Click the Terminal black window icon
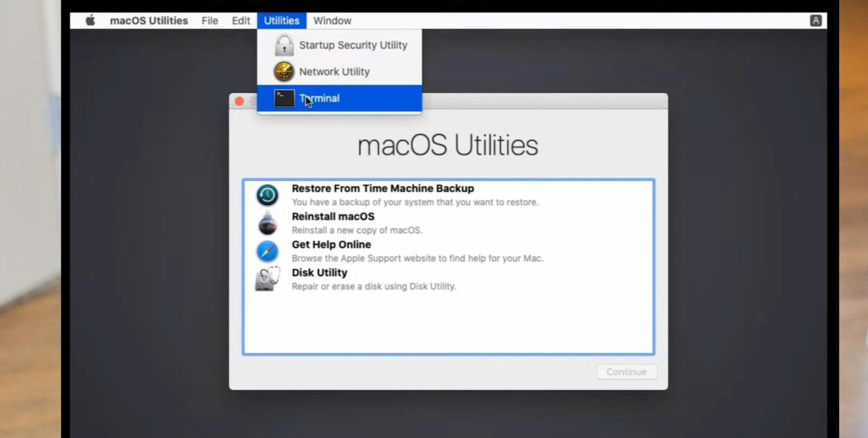This screenshot has height=438, width=868. coord(284,98)
